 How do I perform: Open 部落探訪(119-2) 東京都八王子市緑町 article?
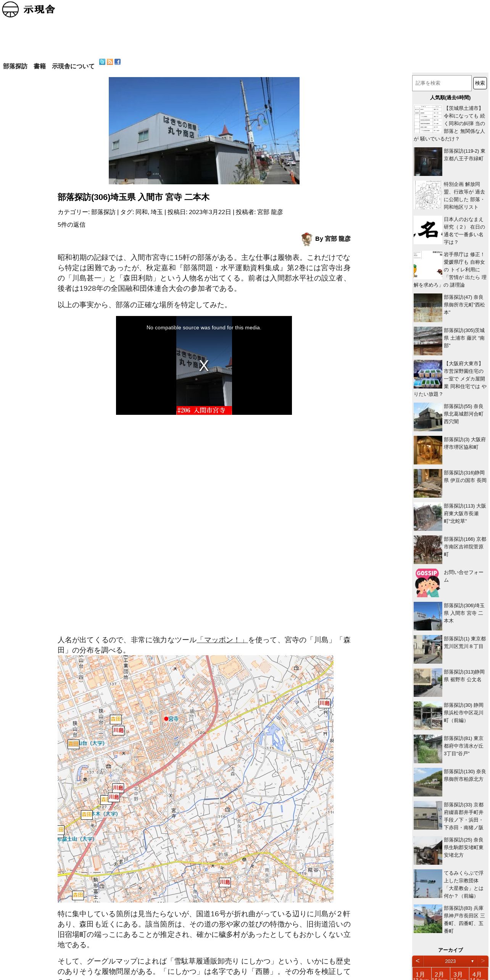point(450,161)
